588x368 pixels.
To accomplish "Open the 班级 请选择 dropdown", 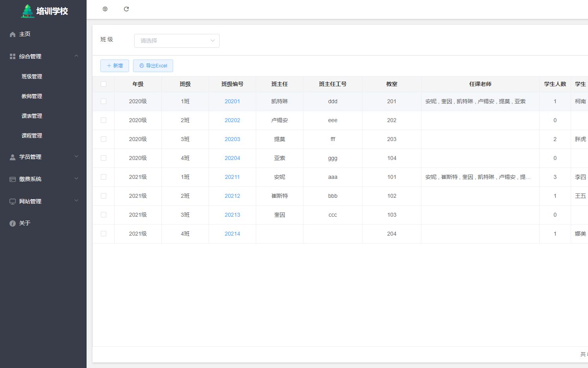I will [x=177, y=41].
